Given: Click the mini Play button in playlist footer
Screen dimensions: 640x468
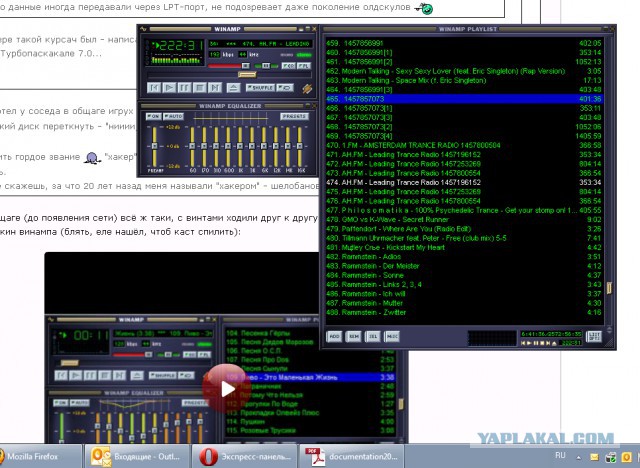Looking at the screenshot, I should tap(529, 343).
